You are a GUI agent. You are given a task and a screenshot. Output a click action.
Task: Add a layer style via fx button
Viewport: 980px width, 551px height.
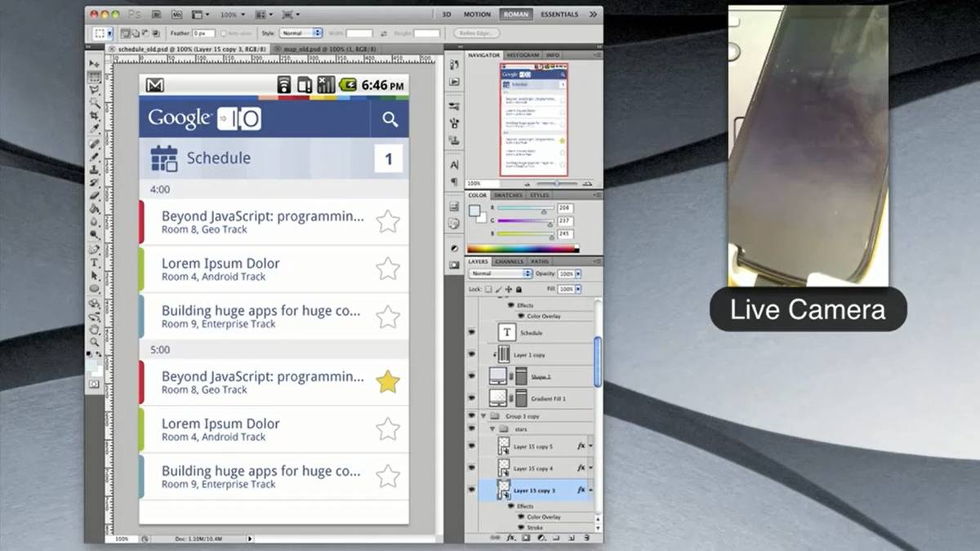coord(512,538)
